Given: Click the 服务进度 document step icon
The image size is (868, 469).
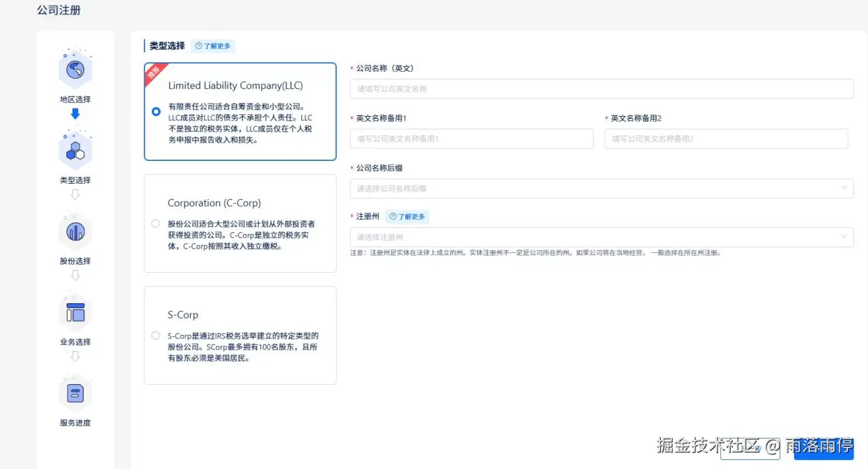Looking at the screenshot, I should click(75, 393).
